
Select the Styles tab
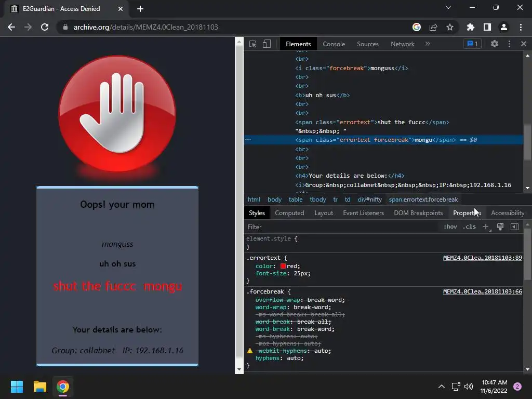point(257,213)
